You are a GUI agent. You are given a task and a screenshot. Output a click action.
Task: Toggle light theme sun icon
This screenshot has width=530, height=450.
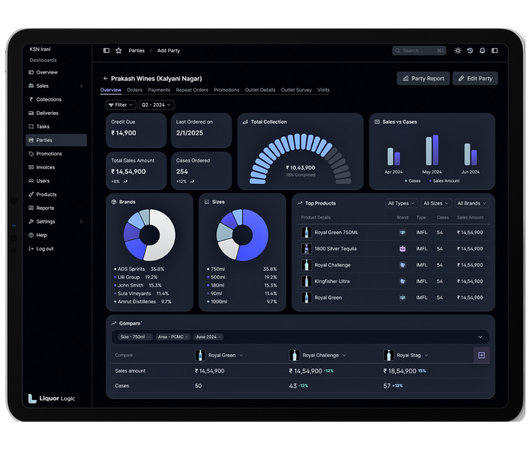pos(458,50)
